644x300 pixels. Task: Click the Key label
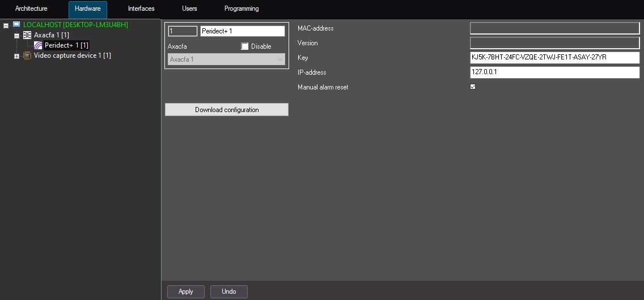303,58
